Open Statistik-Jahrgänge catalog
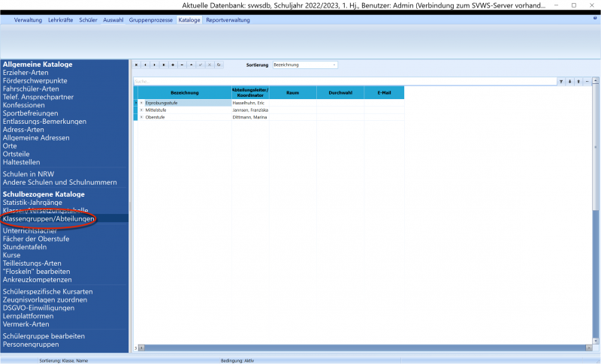The image size is (601, 364). [x=32, y=203]
